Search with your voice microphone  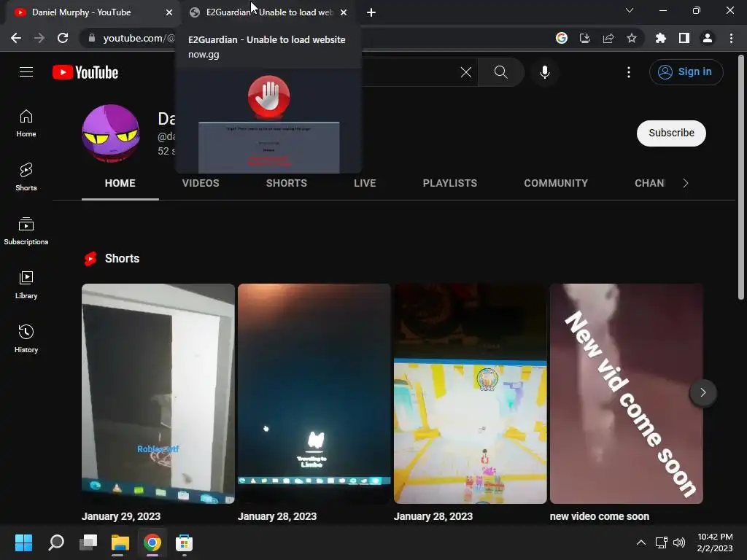545,72
